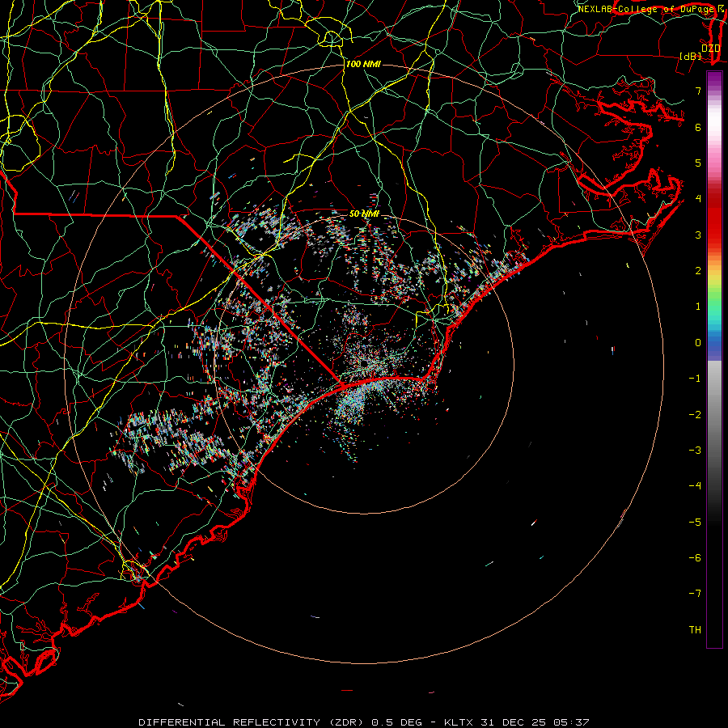Screen dimensions: 728x728
Task: Select the "5" value on the dB scale
Action: click(x=698, y=163)
